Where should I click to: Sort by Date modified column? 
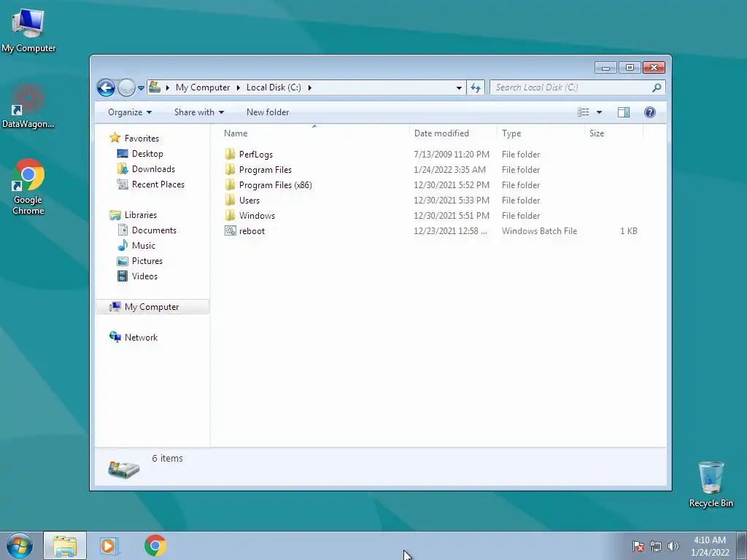452,133
